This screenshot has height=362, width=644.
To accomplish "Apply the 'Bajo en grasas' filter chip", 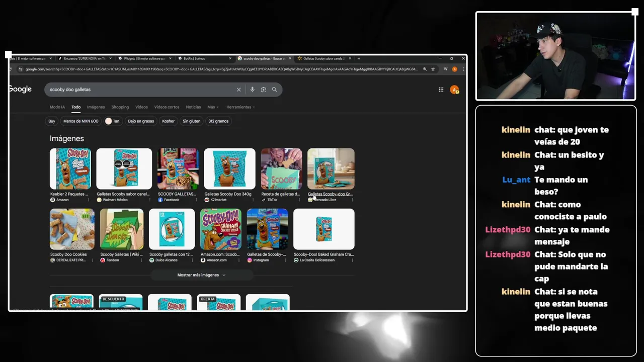I will tap(141, 121).
